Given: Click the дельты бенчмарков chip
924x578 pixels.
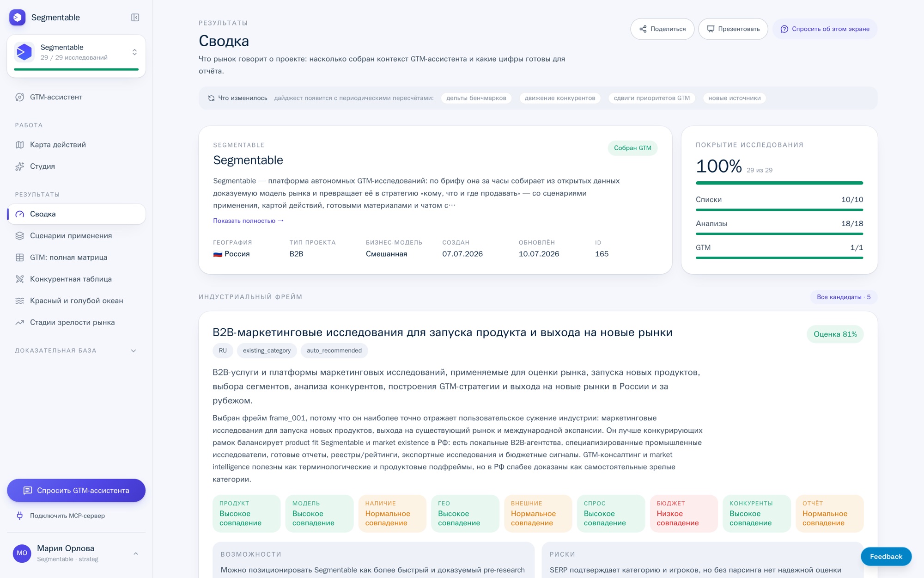Looking at the screenshot, I should click(x=476, y=98).
